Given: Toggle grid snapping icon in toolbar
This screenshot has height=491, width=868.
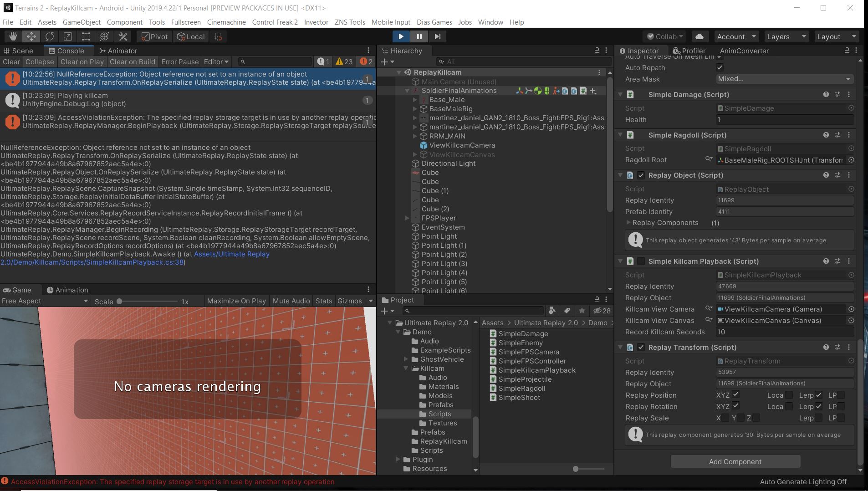Looking at the screenshot, I should tap(218, 36).
